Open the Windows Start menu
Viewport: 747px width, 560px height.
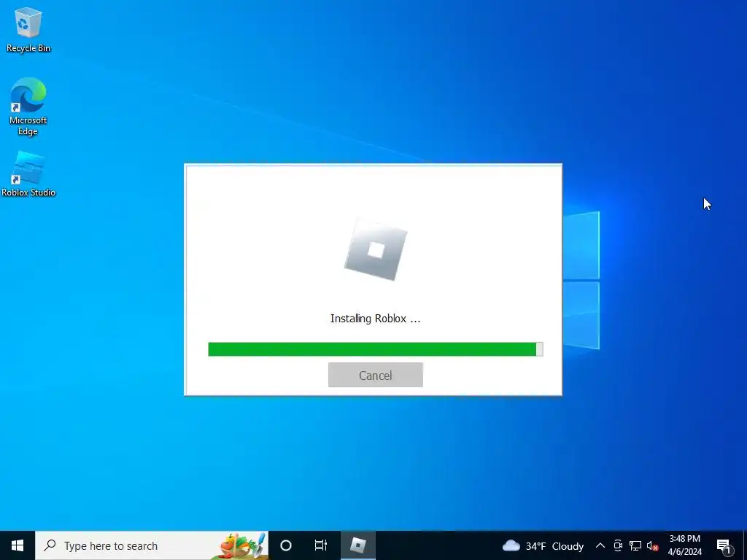[18, 545]
